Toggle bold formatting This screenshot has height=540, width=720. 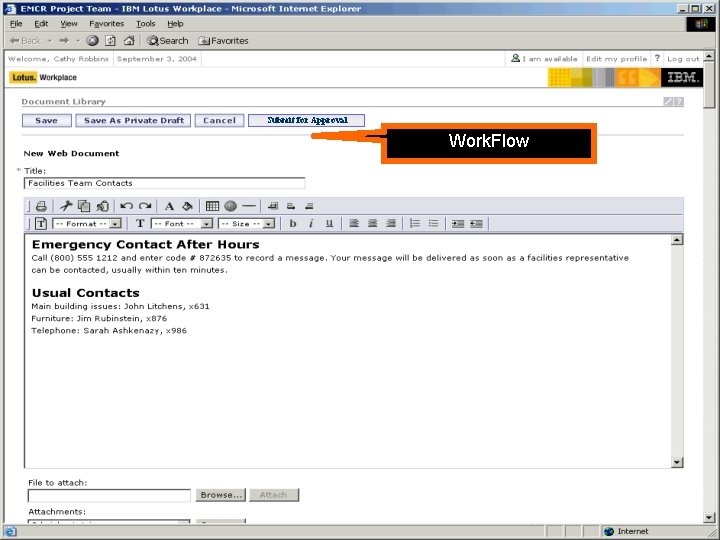coord(292,224)
